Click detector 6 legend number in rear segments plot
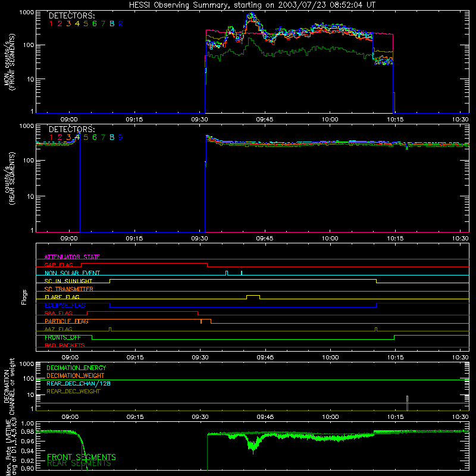This screenshot has height=476, width=476. coord(95,137)
